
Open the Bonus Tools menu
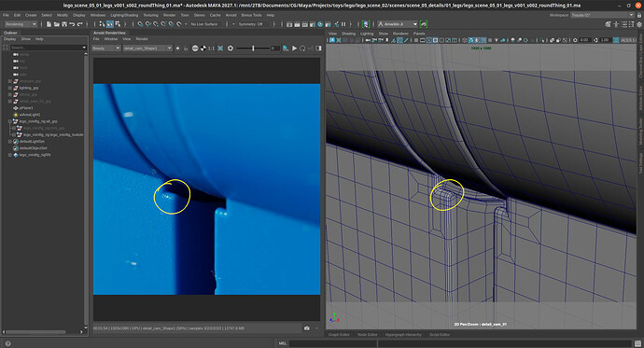coord(251,15)
